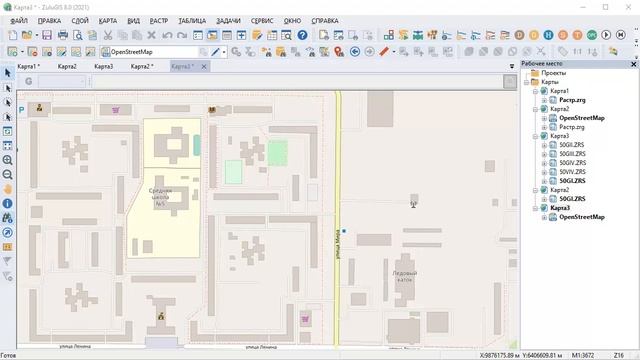Select the bold Карта3 node in workspace tree

[560, 208]
